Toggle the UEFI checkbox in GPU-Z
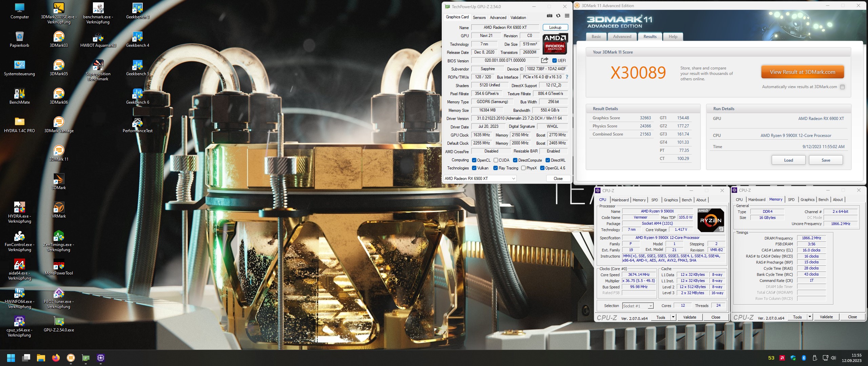 [x=554, y=61]
